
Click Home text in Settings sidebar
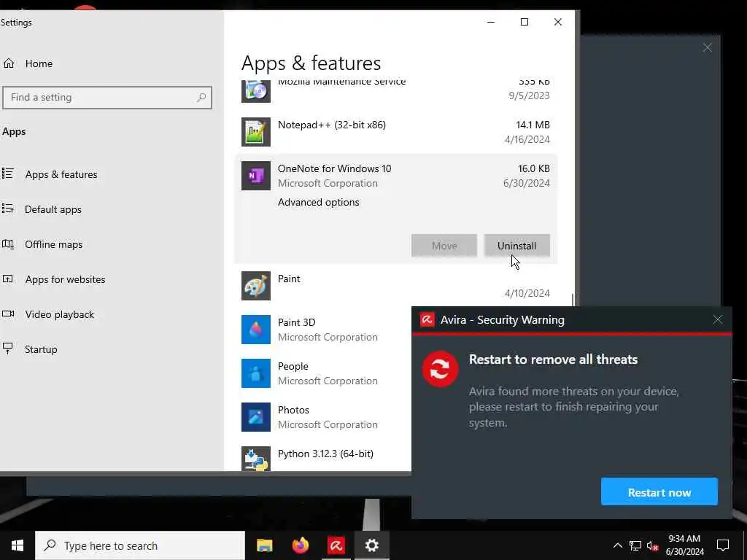click(x=39, y=63)
